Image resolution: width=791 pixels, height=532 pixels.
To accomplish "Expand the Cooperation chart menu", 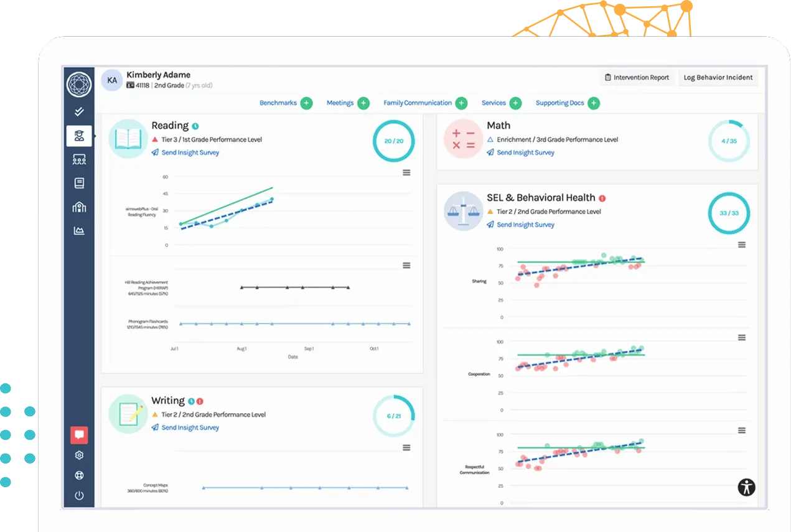I will (x=741, y=338).
